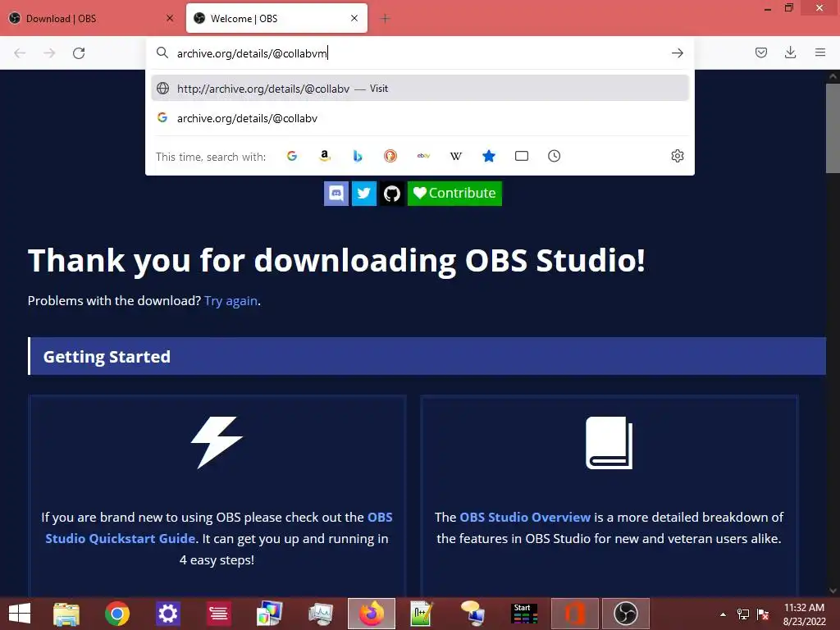Viewport: 840px width, 630px height.
Task: Open the Firefox downloads panel
Action: (790, 52)
